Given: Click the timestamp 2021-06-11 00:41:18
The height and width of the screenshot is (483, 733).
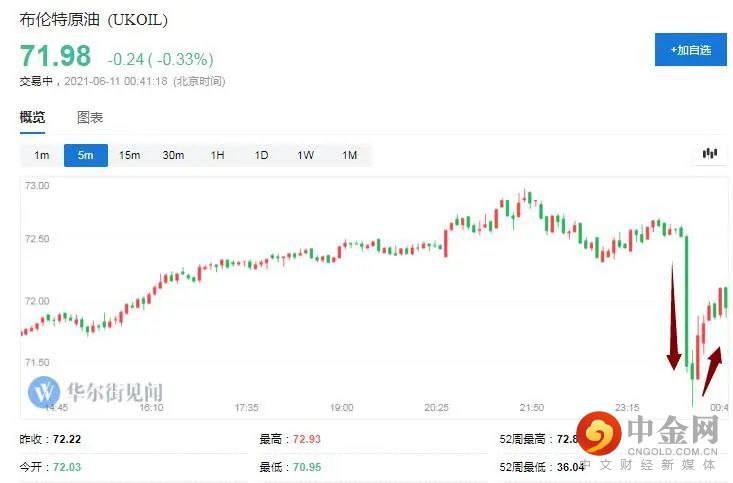Looking at the screenshot, I should (115, 81).
